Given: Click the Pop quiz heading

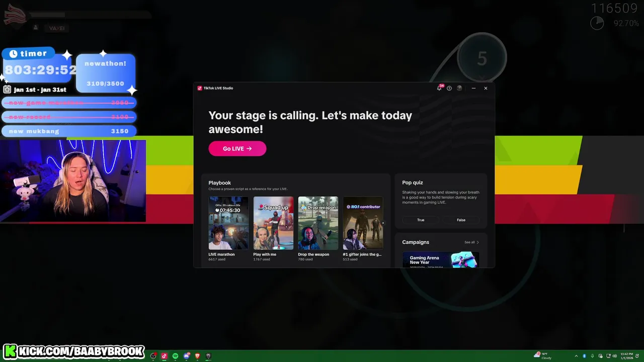Looking at the screenshot, I should (413, 183).
